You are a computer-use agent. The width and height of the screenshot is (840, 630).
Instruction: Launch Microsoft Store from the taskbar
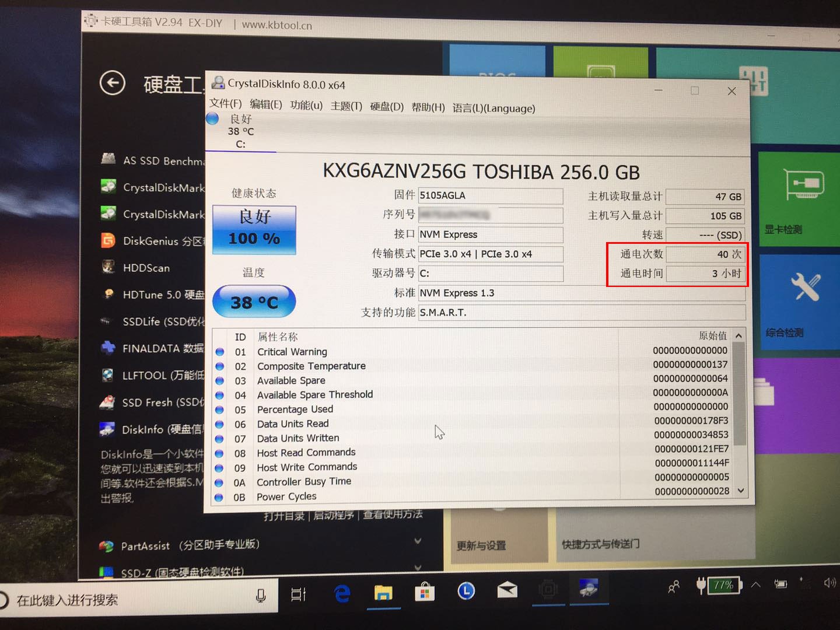click(x=425, y=593)
